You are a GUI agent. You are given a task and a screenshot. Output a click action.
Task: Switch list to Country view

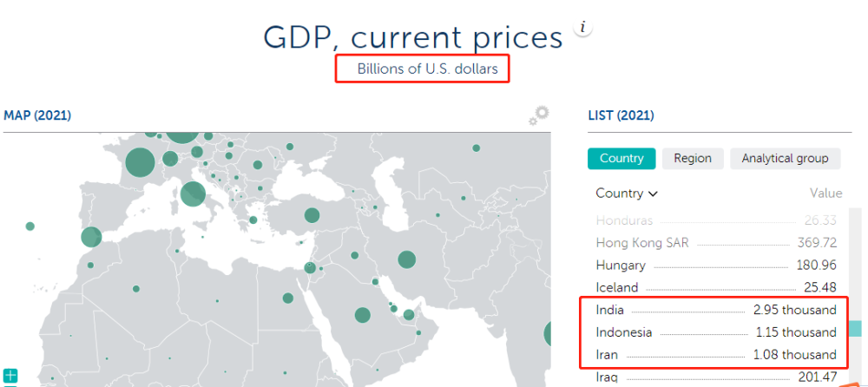tap(621, 158)
